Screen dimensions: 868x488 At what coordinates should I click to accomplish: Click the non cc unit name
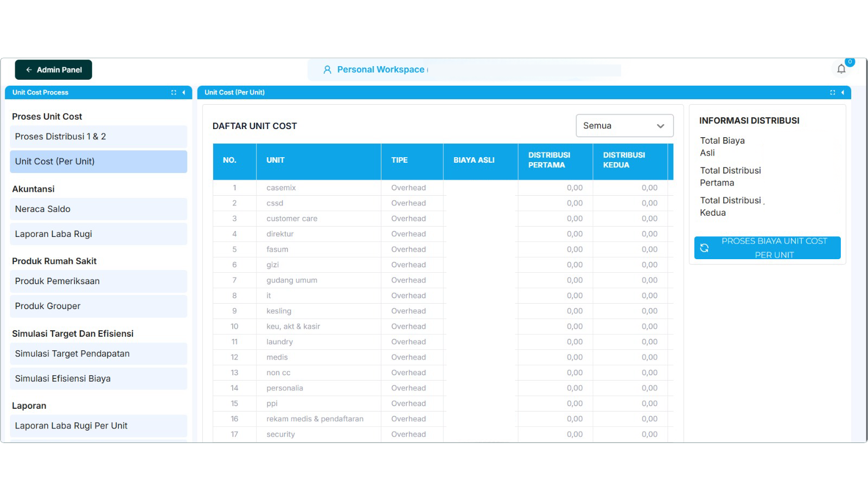click(278, 373)
